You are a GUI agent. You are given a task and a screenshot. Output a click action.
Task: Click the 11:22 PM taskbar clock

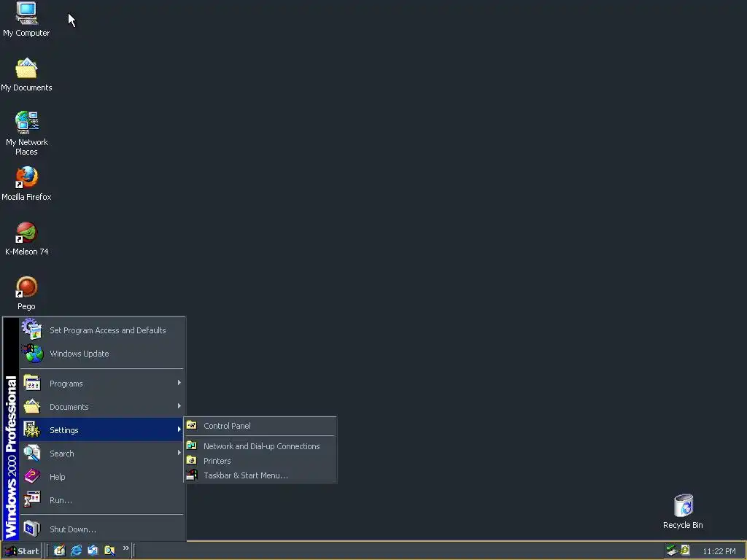(x=719, y=551)
